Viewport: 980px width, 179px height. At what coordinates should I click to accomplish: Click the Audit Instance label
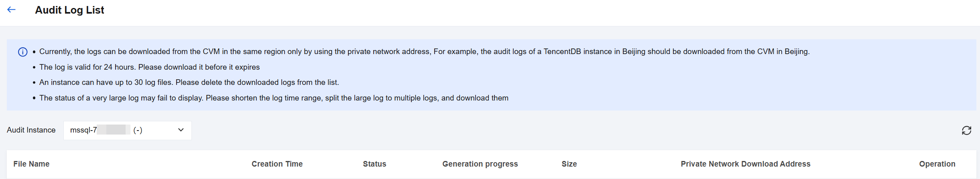coord(31,130)
